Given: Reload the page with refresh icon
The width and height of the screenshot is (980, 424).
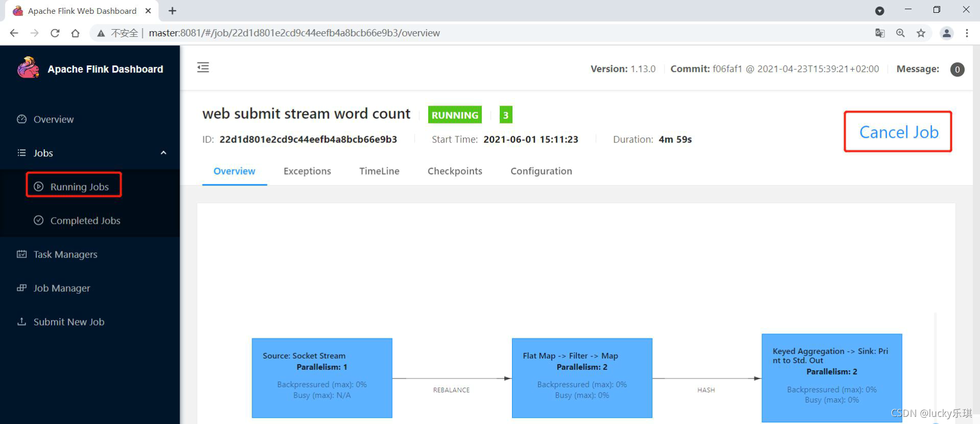Looking at the screenshot, I should pyautogui.click(x=55, y=33).
